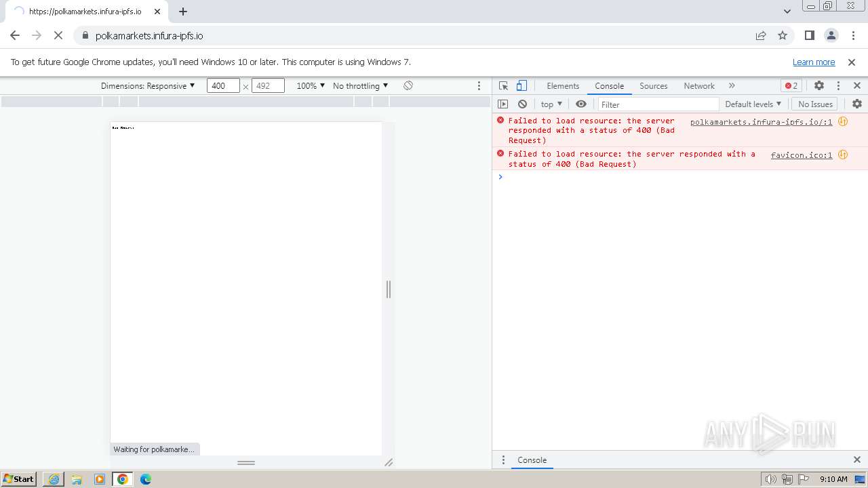The width and height of the screenshot is (868, 488).
Task: Click viewport height field 492
Action: pyautogui.click(x=268, y=85)
